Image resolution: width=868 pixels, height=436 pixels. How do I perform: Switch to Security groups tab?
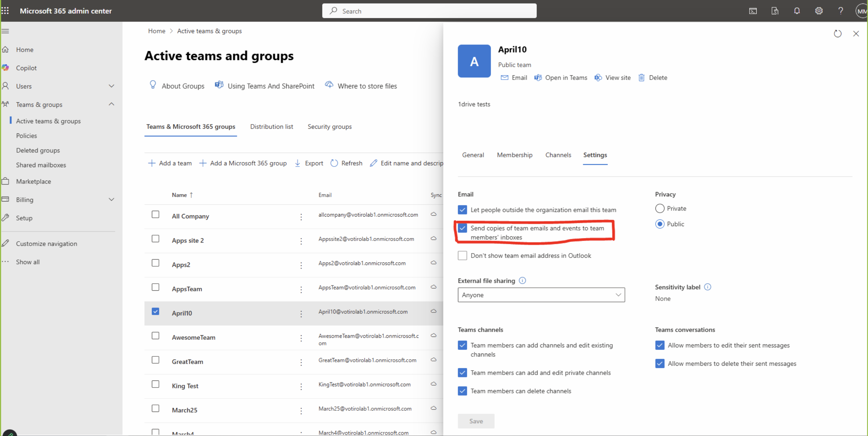pos(329,127)
